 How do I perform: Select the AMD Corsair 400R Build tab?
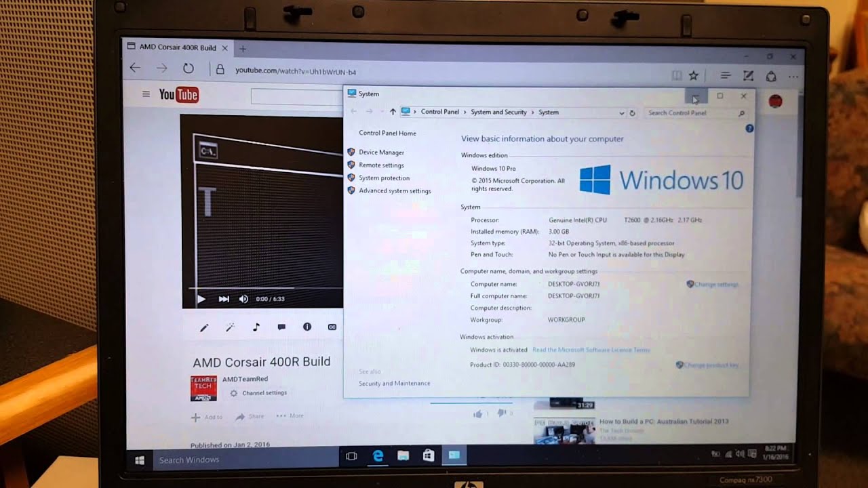179,47
